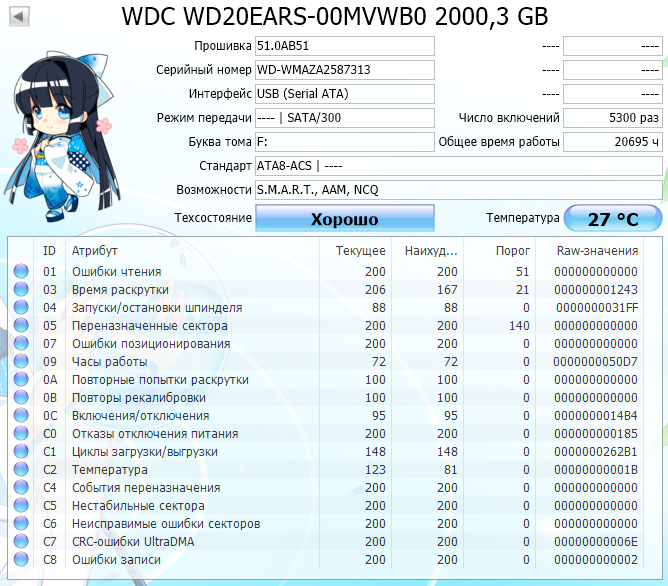
Task: Select the Буква тома field F:
Action: pyautogui.click(x=345, y=142)
